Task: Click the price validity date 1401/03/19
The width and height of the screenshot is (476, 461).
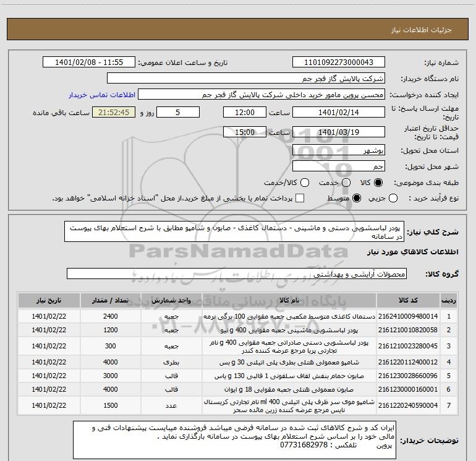Action: click(339, 132)
